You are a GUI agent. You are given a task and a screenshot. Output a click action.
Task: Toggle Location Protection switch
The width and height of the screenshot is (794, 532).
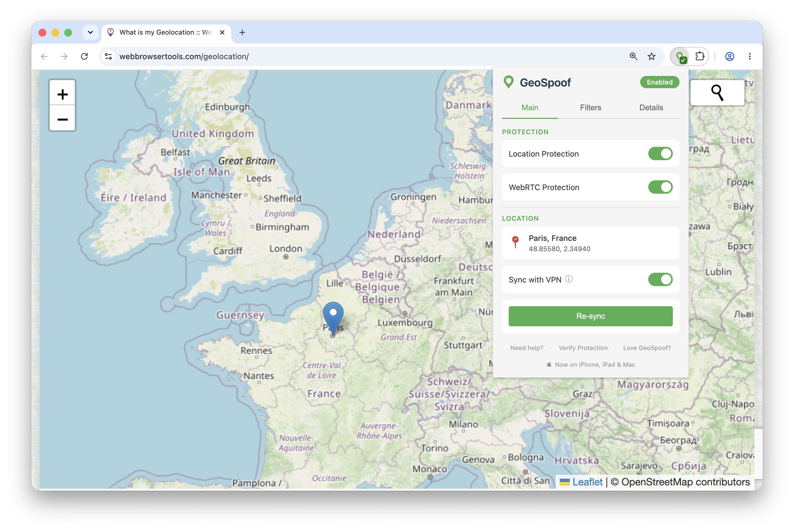point(660,154)
